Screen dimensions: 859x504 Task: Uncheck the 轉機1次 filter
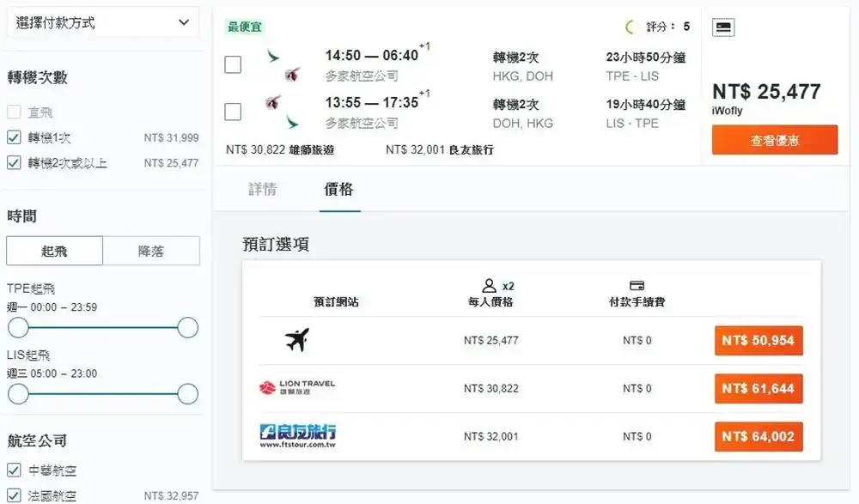[x=14, y=137]
